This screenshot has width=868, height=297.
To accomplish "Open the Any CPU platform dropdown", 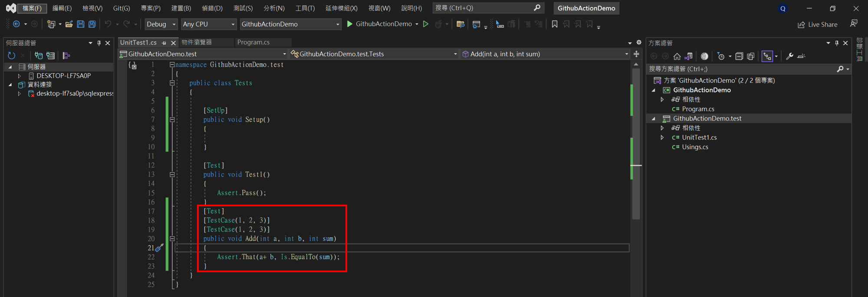I will point(208,24).
